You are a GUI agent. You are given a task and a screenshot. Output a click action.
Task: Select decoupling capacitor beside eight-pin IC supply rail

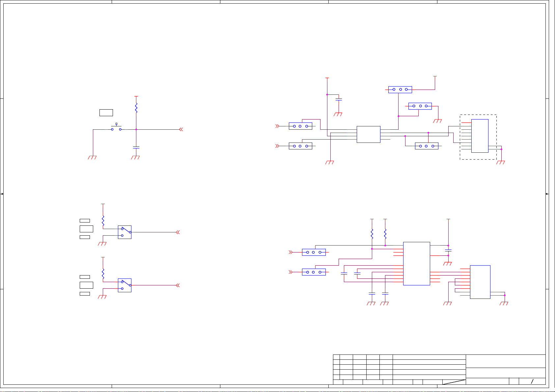click(x=339, y=99)
